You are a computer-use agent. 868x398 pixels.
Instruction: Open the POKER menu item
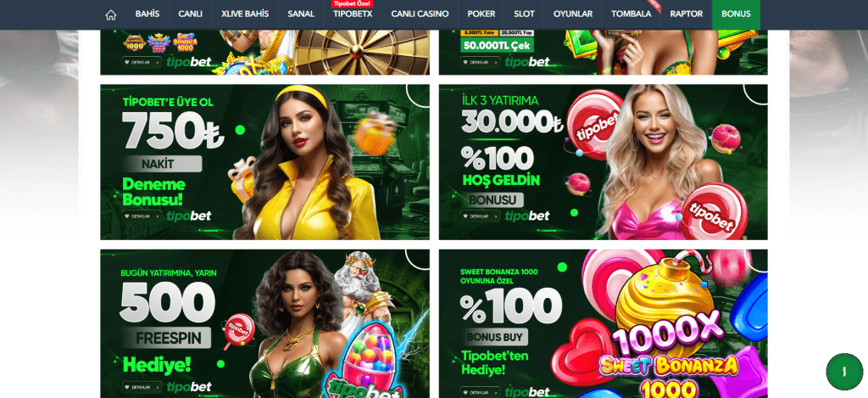click(481, 14)
